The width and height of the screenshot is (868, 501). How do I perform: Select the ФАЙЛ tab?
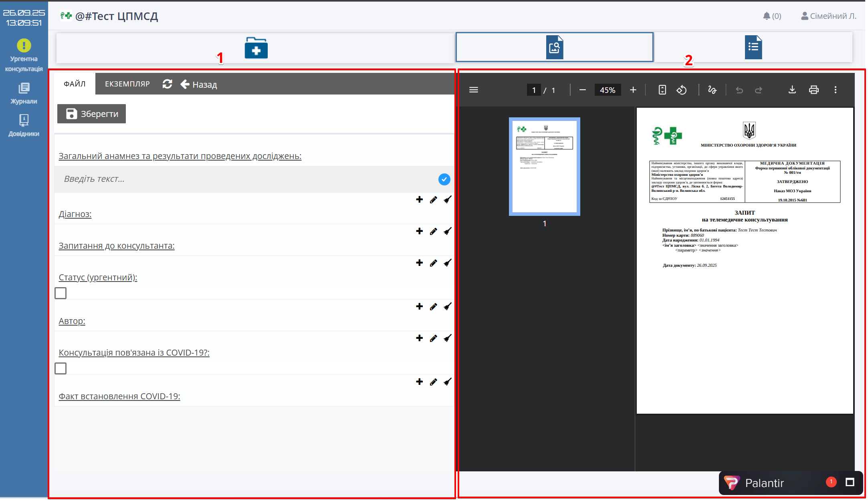[75, 84]
